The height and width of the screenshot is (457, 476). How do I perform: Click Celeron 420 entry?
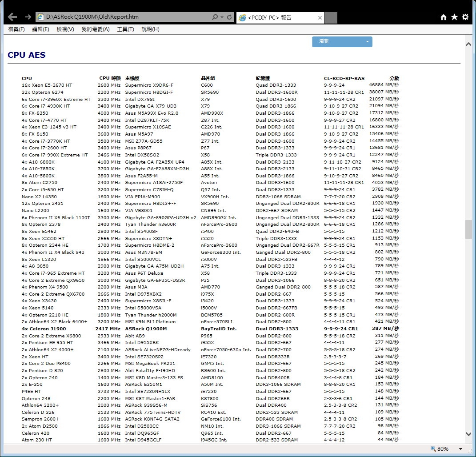click(36, 433)
